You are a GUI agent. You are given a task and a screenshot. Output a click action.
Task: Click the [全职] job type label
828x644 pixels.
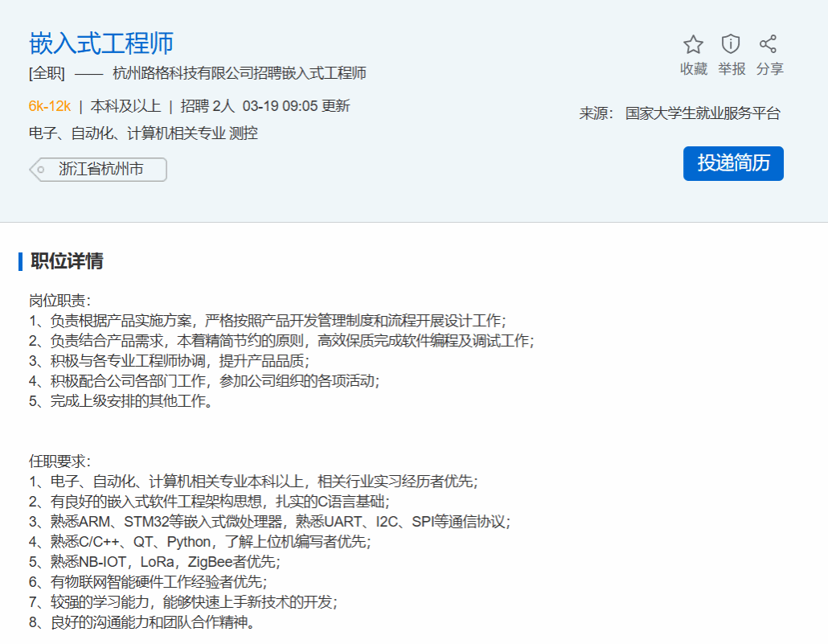(x=47, y=74)
